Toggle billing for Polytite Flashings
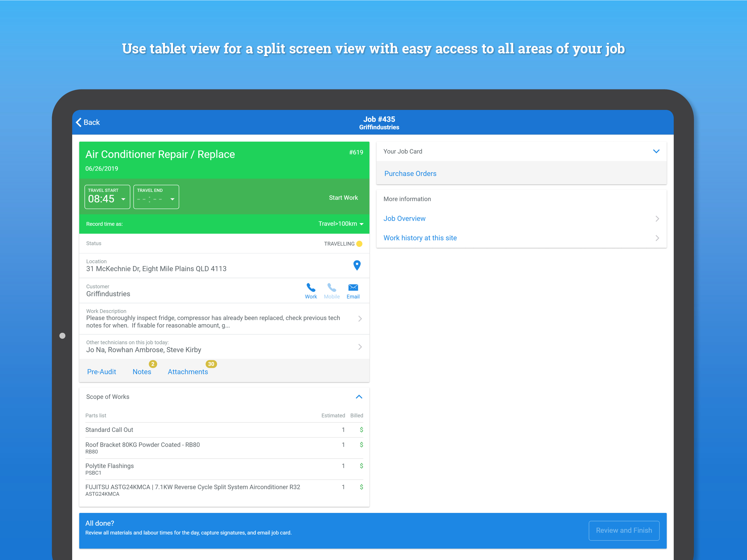 pos(361,466)
